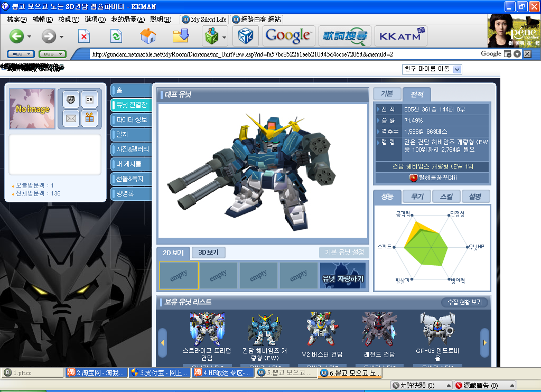Click the Google search box
Viewport: 541px width, 392px height.
click(x=491, y=54)
